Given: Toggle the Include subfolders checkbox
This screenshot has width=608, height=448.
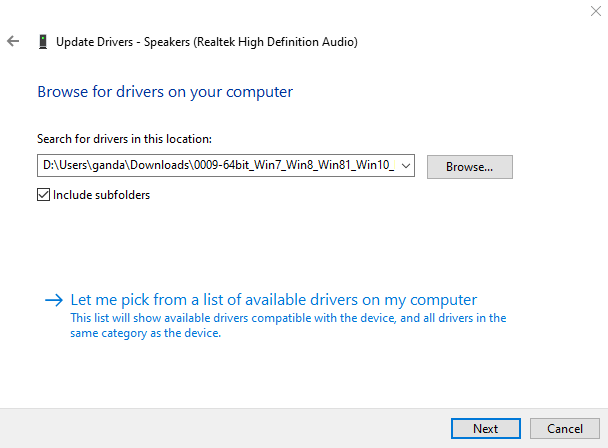Looking at the screenshot, I should 43,195.
